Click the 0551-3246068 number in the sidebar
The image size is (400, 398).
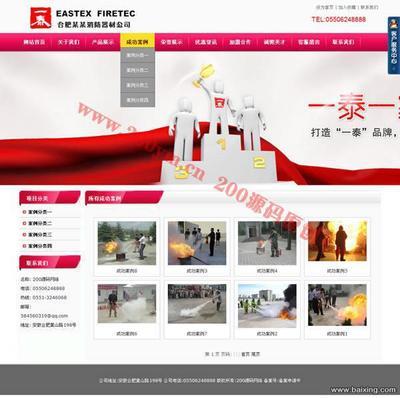click(50, 297)
